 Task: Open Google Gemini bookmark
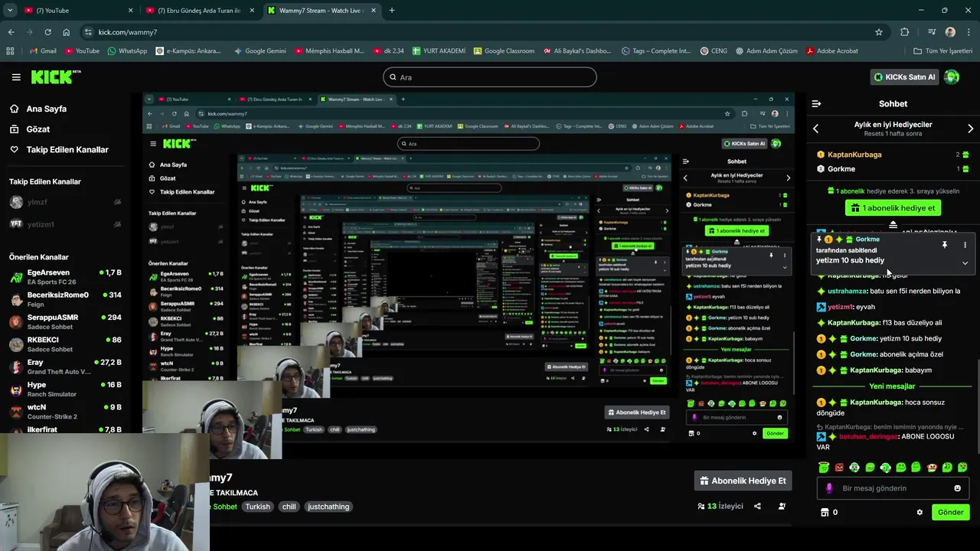click(260, 51)
